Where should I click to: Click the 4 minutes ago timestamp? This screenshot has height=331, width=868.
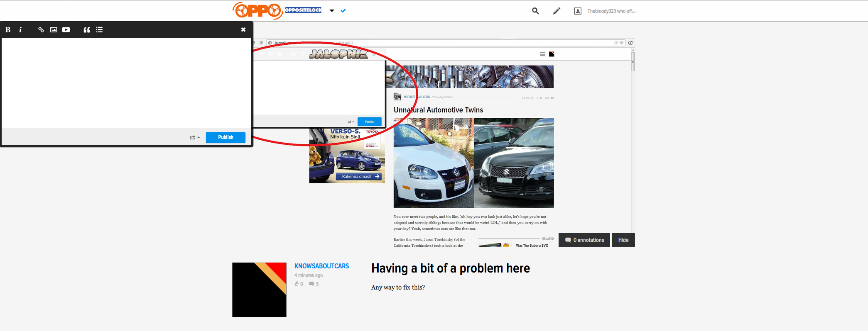tap(309, 275)
